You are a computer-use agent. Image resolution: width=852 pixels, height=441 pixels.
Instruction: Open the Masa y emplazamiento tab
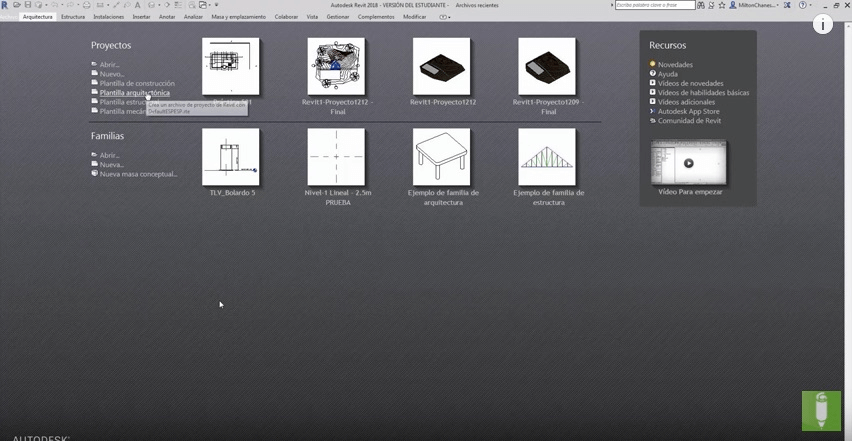pos(239,17)
